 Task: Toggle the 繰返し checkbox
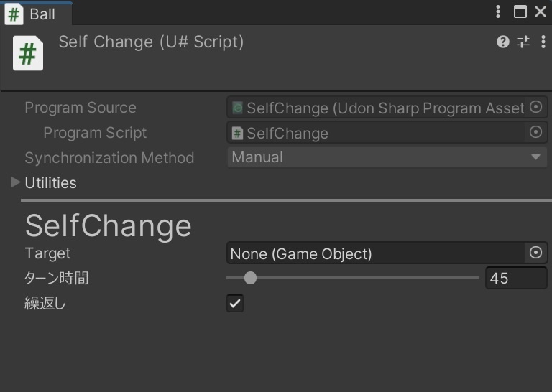(235, 303)
